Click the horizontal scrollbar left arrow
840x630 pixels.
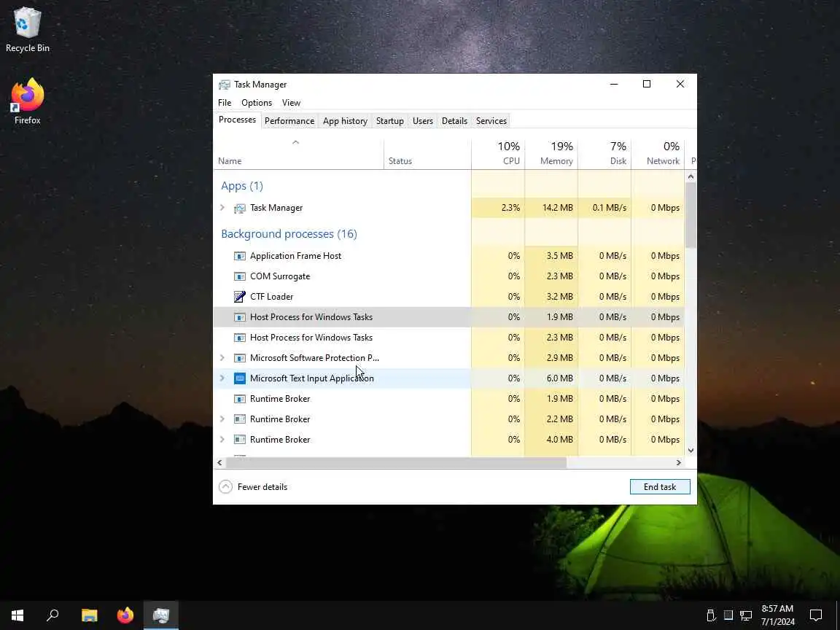219,462
